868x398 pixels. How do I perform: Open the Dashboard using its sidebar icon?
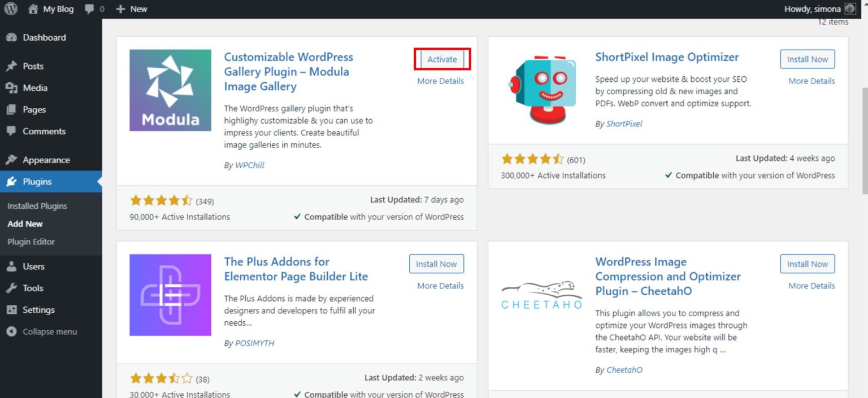point(12,37)
